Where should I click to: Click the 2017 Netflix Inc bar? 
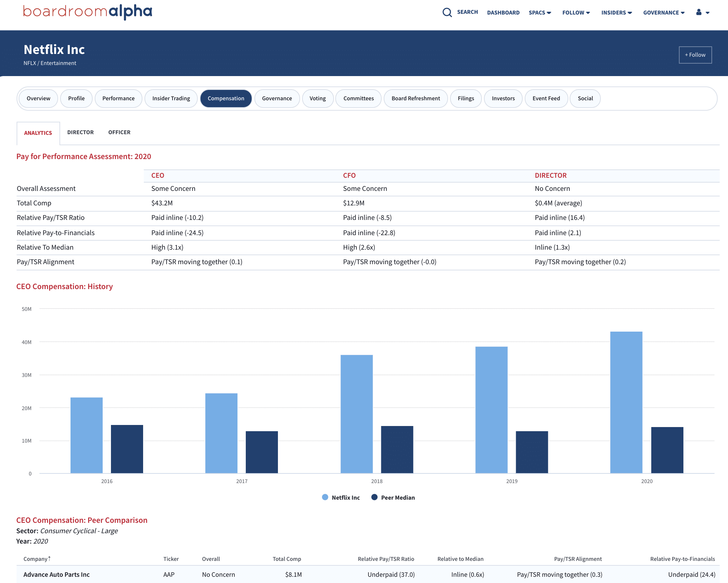pyautogui.click(x=221, y=433)
